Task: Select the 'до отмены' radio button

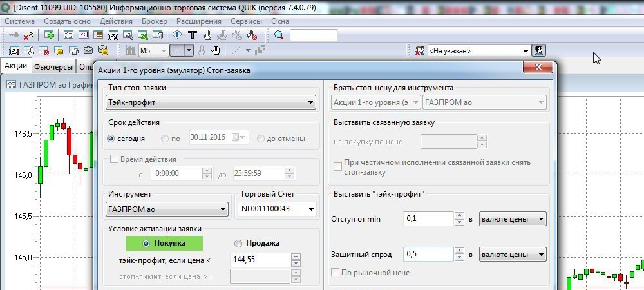Action: [x=260, y=139]
